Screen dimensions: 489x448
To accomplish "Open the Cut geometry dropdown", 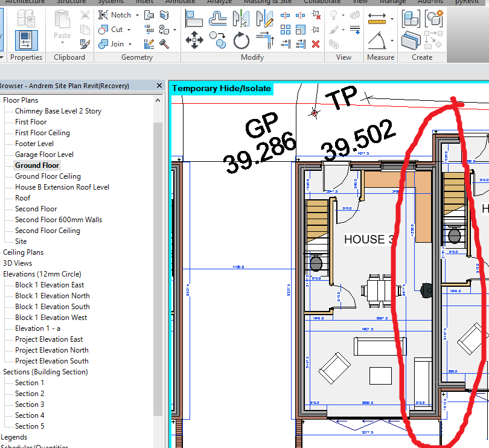I will pyautogui.click(x=129, y=30).
